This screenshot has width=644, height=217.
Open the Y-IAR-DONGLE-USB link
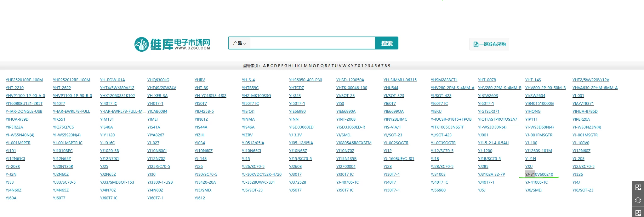[x=24, y=111]
